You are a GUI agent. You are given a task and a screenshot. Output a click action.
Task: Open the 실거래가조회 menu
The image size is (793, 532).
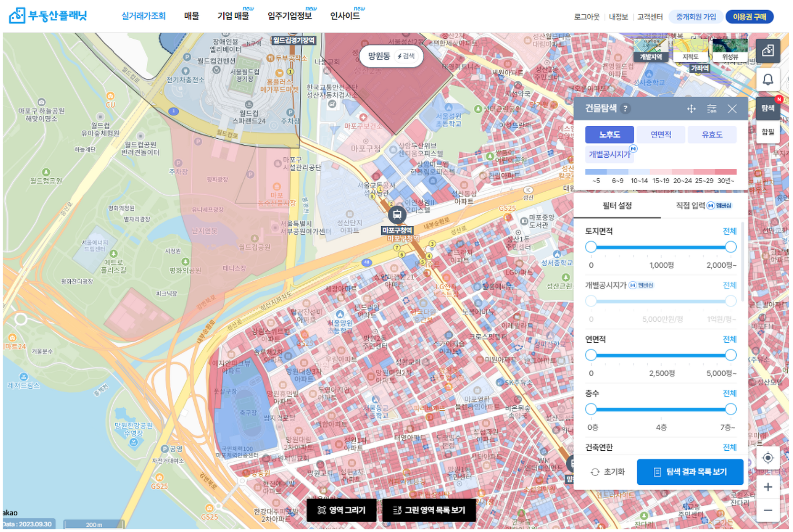(144, 16)
